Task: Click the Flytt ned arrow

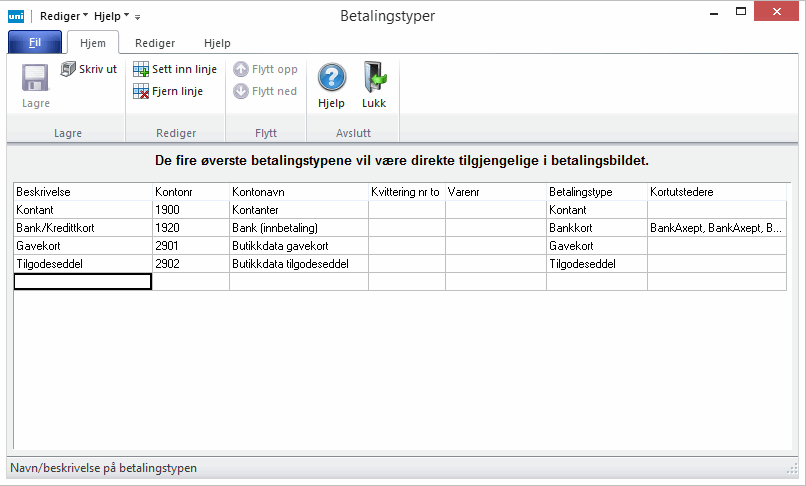Action: point(241,91)
